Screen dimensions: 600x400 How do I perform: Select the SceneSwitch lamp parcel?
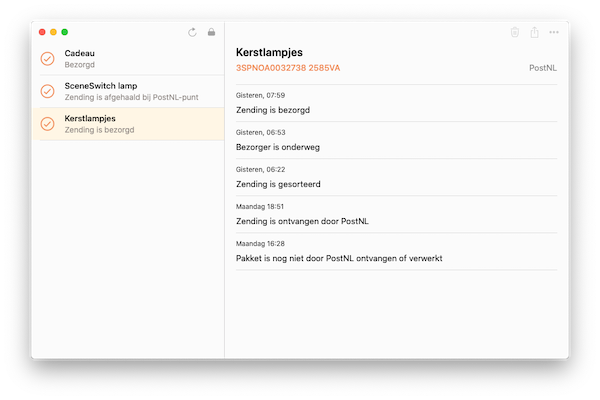[x=128, y=91]
